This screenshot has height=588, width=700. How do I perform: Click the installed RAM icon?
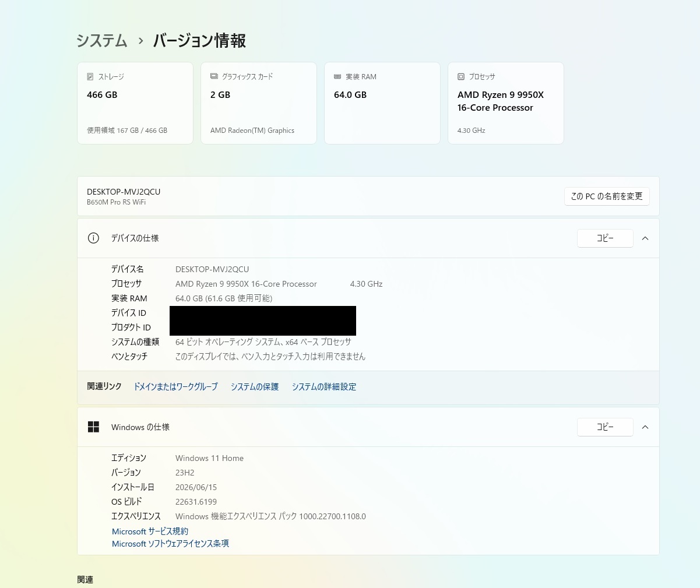337,76
